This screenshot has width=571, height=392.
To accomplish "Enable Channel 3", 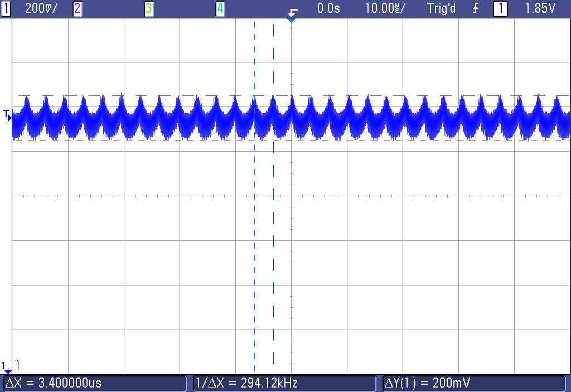I will pos(149,8).
